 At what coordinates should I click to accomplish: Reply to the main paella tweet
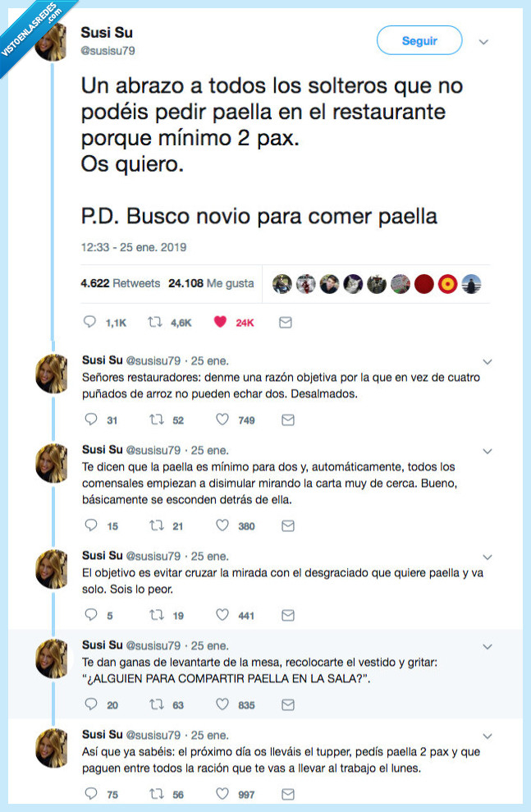tap(89, 322)
